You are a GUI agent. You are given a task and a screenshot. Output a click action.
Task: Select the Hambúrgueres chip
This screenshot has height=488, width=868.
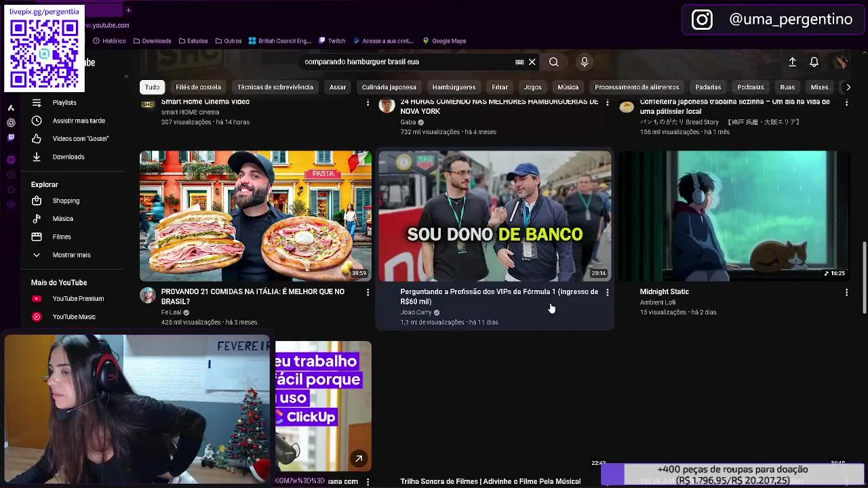pos(454,87)
